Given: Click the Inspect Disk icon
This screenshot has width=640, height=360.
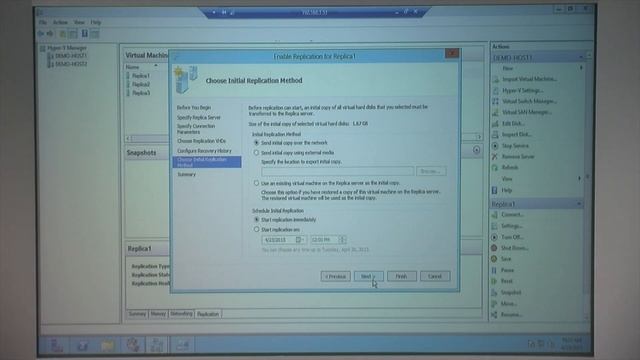Looking at the screenshot, I should [x=496, y=134].
